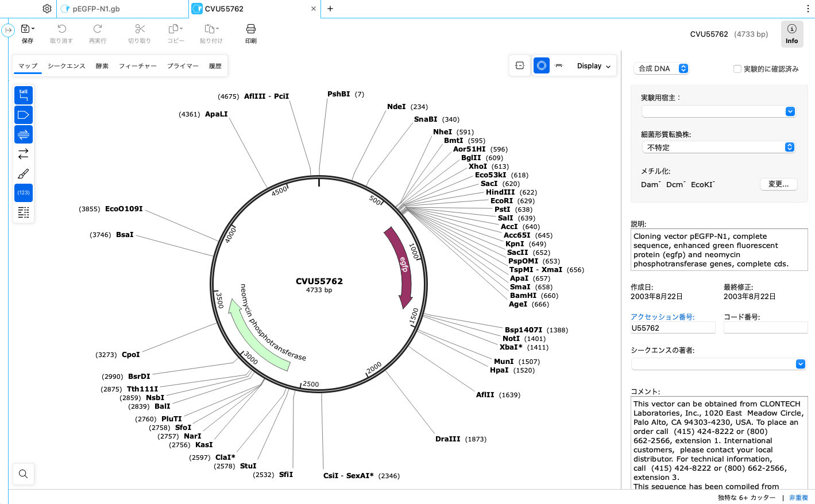Viewport: 815px width, 504px height.
Task: Click the 変更... methylation button
Action: 778,184
